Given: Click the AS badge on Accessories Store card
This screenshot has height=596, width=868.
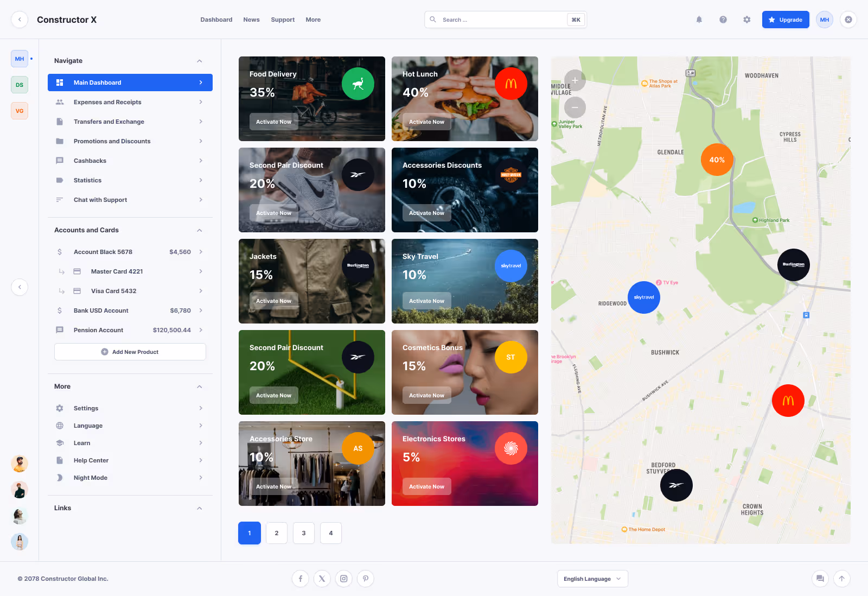Looking at the screenshot, I should coord(358,448).
